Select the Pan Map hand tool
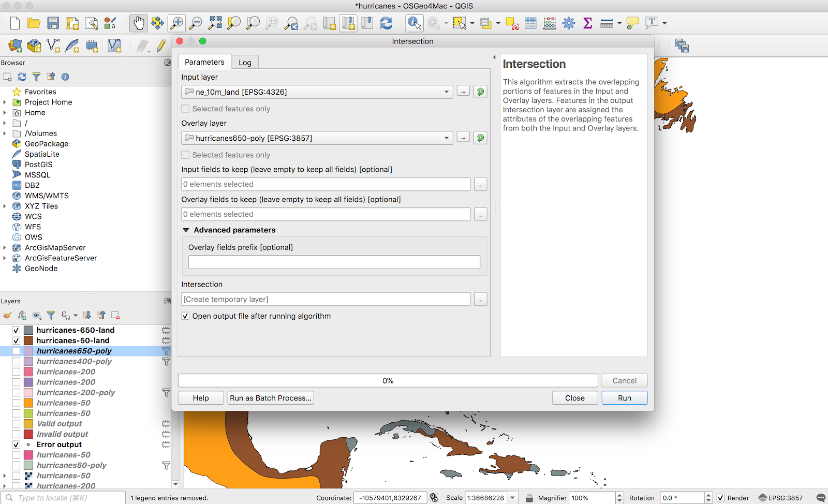 click(x=138, y=23)
